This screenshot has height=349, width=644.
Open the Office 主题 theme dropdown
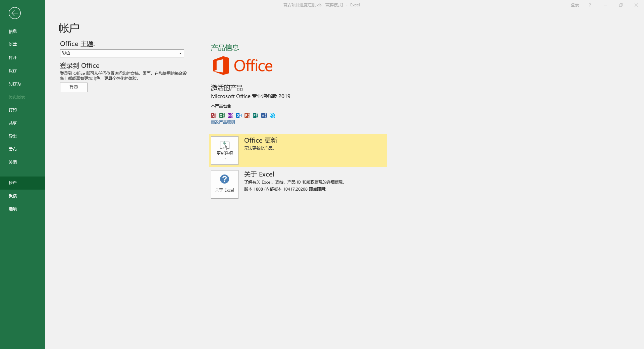(122, 53)
